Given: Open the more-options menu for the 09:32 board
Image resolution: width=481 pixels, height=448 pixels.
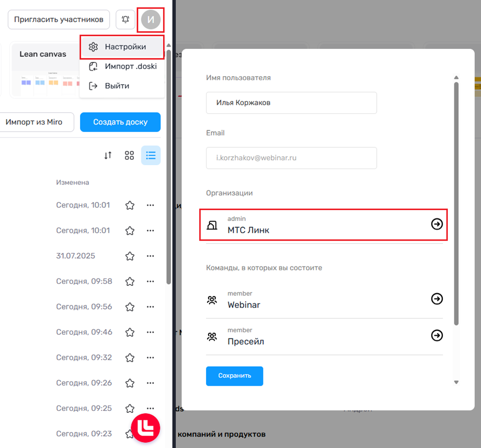Looking at the screenshot, I should pyautogui.click(x=150, y=358).
